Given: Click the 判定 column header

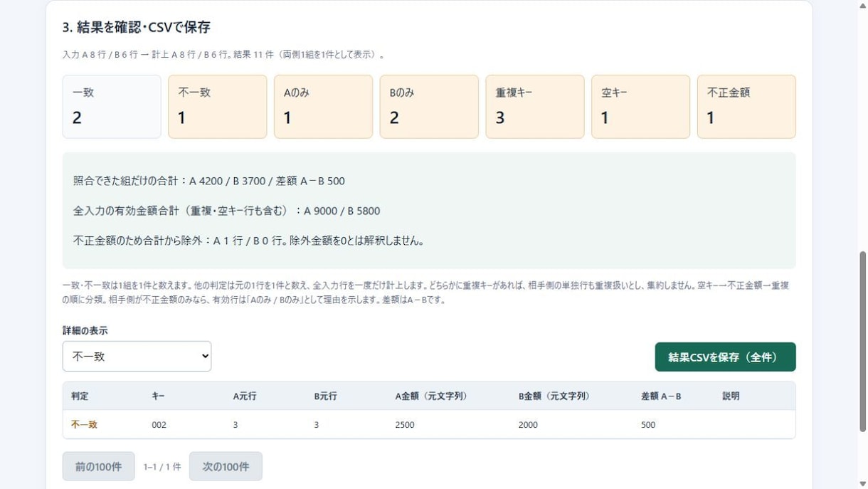Looking at the screenshot, I should click(80, 396).
